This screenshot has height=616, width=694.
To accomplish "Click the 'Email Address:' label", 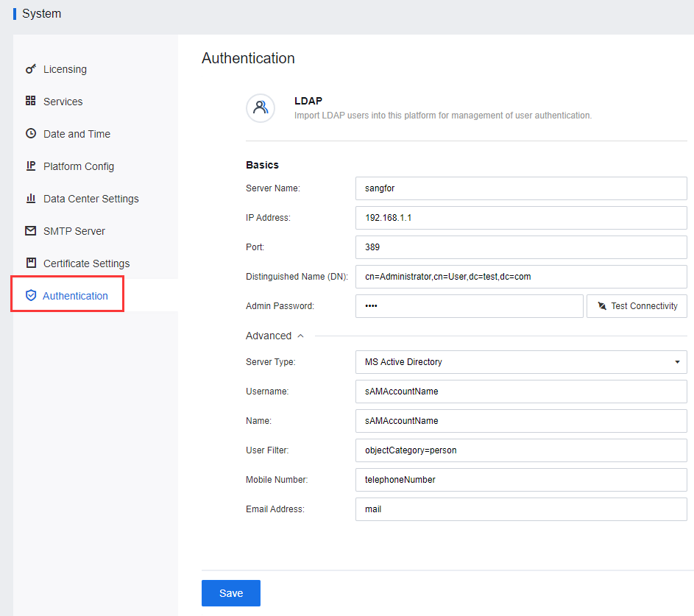I will (x=275, y=509).
